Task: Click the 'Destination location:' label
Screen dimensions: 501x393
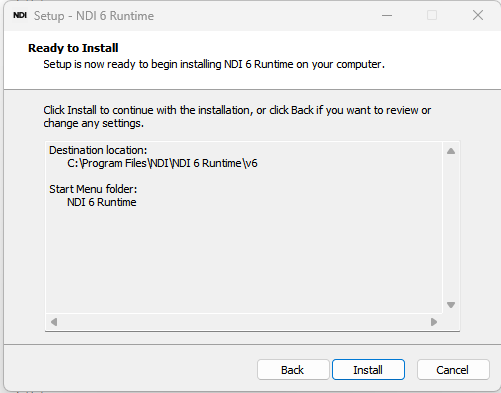Action: coord(98,150)
